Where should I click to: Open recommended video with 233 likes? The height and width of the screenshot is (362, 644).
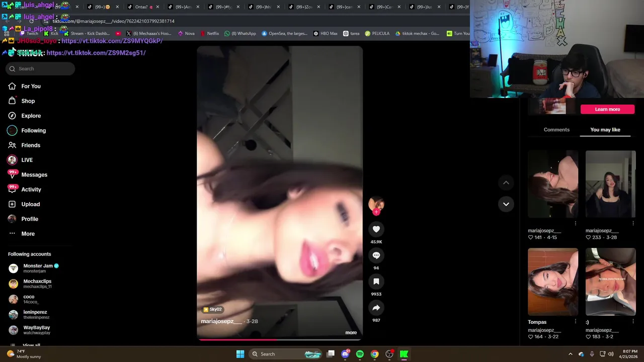coord(610,184)
